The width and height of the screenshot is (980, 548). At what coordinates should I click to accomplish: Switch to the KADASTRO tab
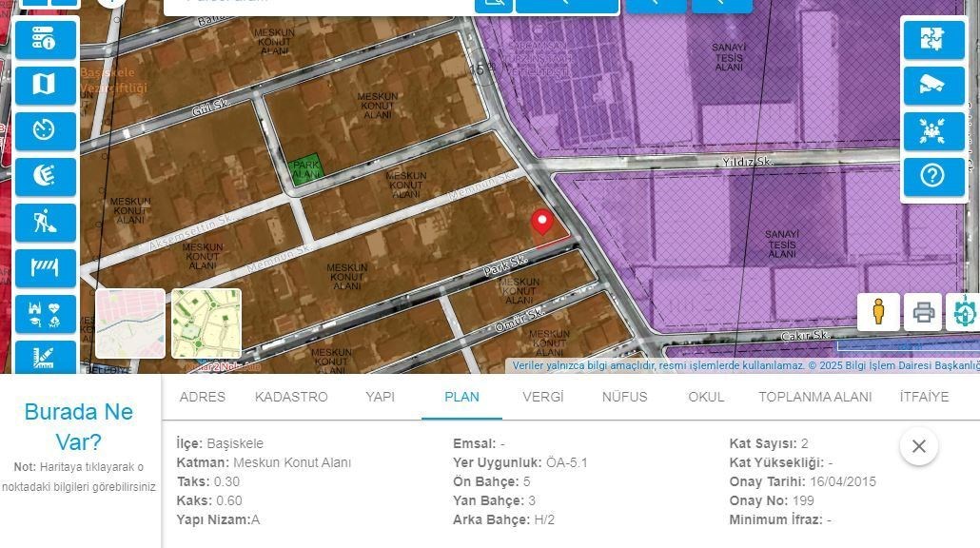pos(291,397)
